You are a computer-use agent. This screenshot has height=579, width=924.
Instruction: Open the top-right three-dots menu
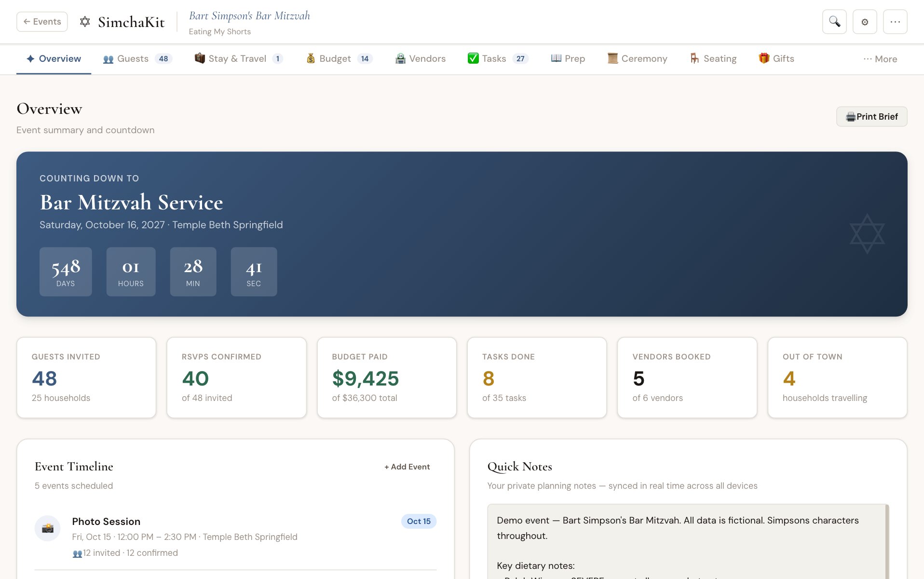[x=895, y=22]
